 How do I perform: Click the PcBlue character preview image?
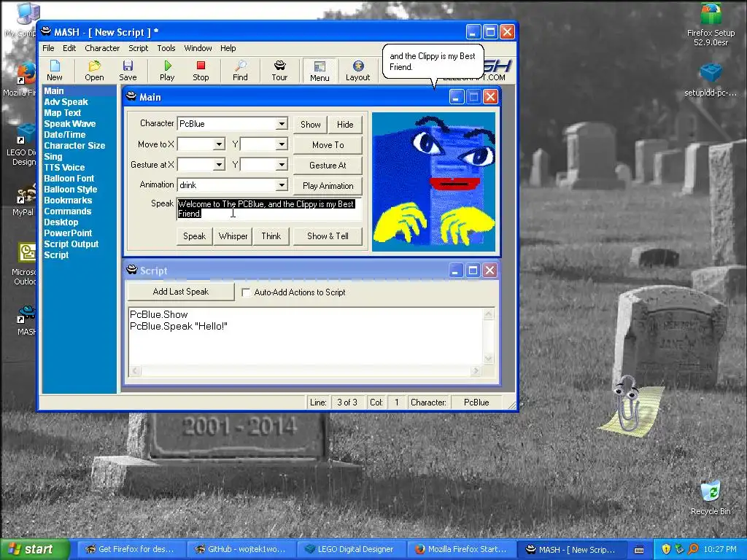click(433, 182)
